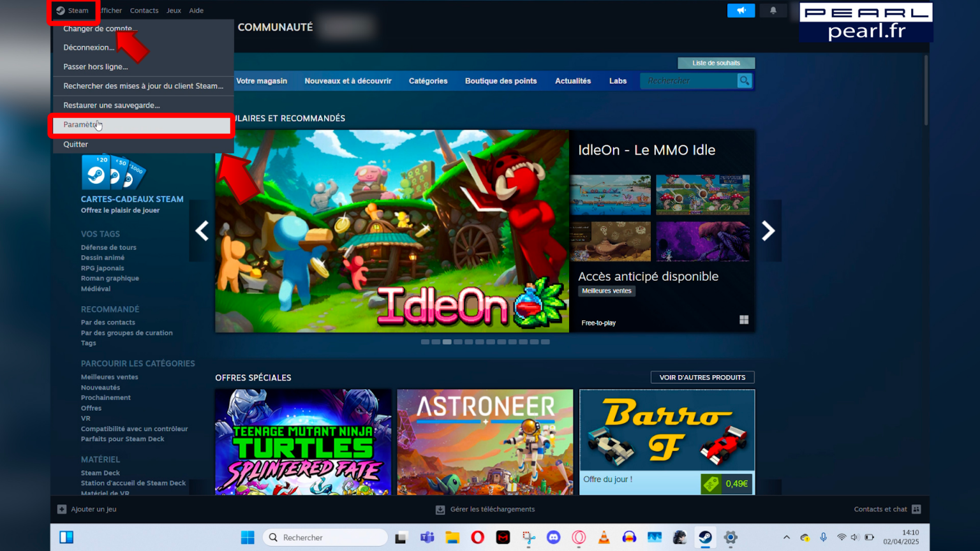The width and height of the screenshot is (980, 551).
Task: Launch Discord from the taskbar
Action: pyautogui.click(x=553, y=538)
